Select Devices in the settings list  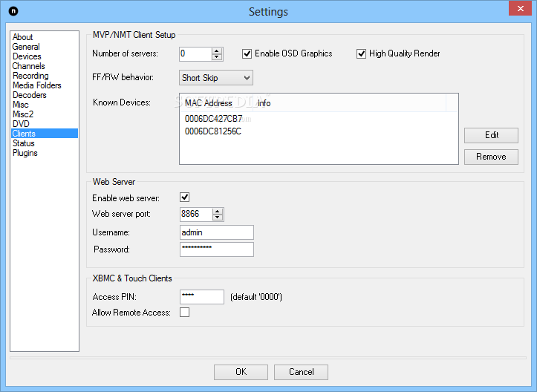(x=27, y=56)
